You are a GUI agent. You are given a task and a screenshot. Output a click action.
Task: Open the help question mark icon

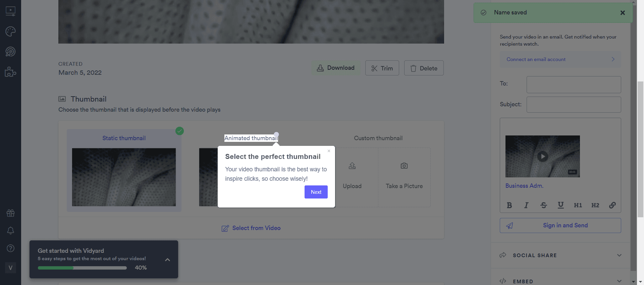10,248
